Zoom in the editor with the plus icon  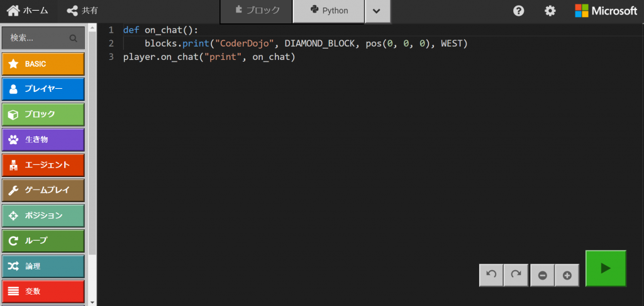[x=567, y=275]
